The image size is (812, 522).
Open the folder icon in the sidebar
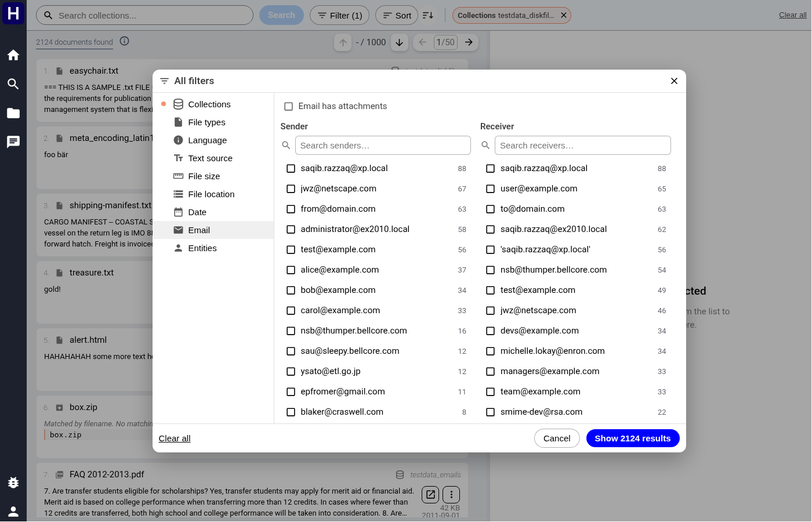(x=13, y=113)
